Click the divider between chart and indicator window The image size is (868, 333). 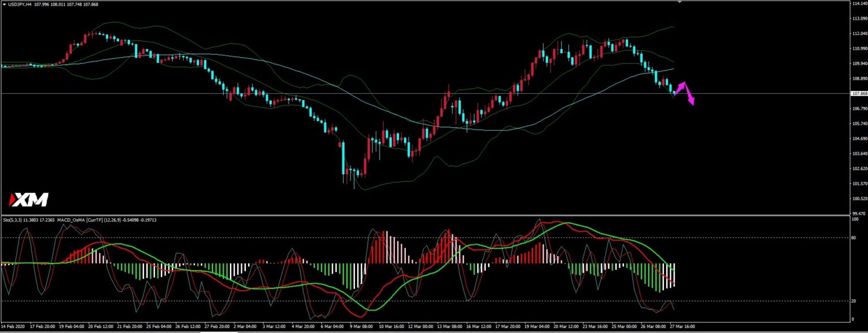pos(424,215)
